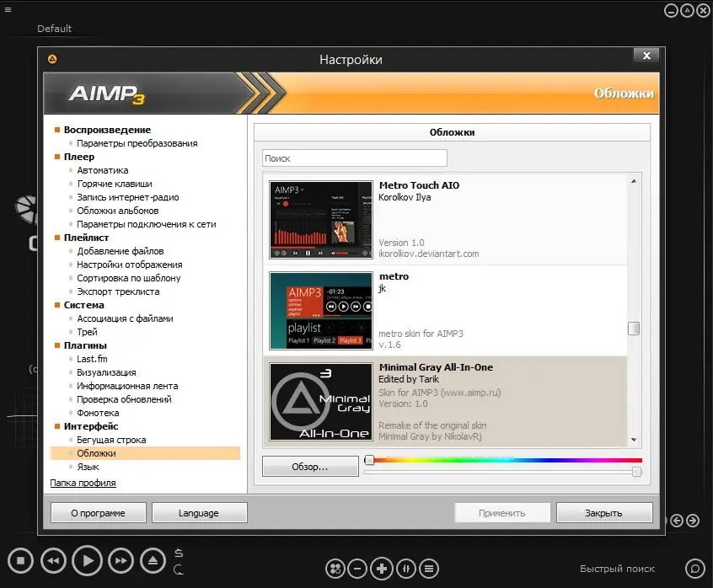Select Параметры преобразования in the tree
This screenshot has width=713, height=588.
click(137, 143)
